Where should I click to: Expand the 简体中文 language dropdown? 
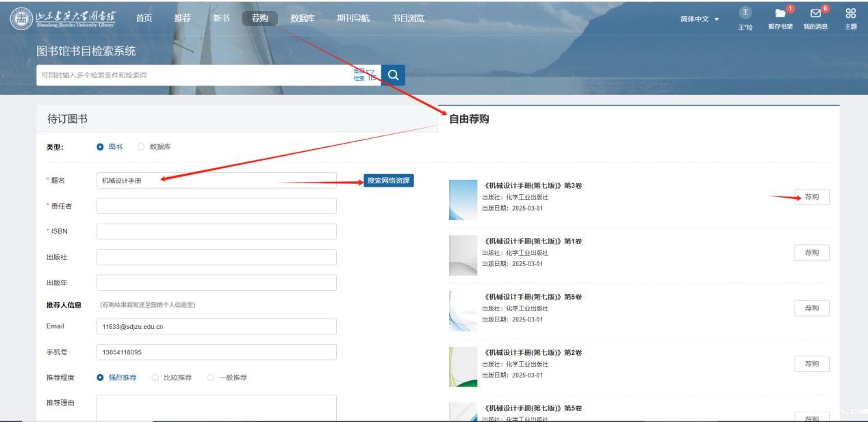[700, 19]
